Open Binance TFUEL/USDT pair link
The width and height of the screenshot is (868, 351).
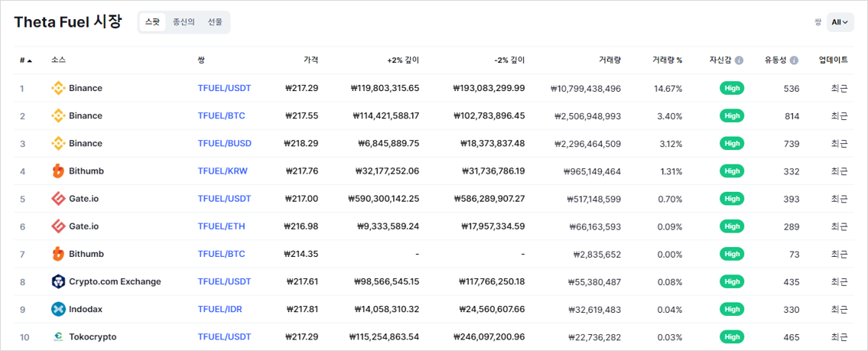pos(224,88)
